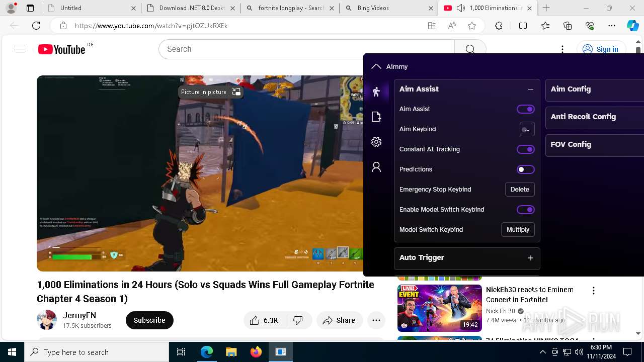Open Edge Copilot sidebar icon
Image resolution: width=644 pixels, height=362 pixels.
click(x=632, y=26)
